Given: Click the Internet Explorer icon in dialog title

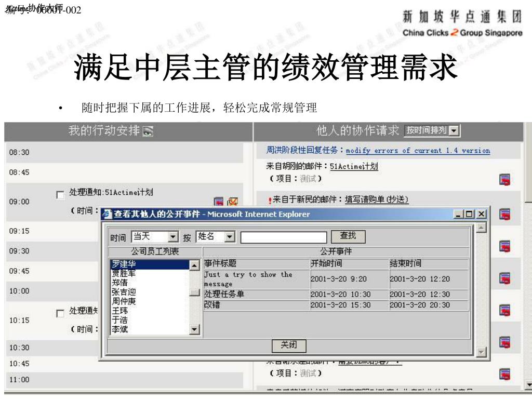Looking at the screenshot, I should (107, 214).
